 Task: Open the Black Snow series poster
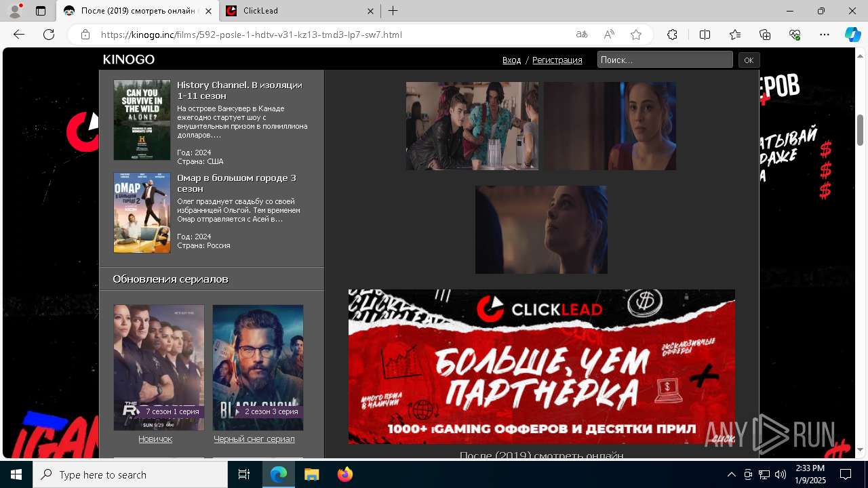point(258,367)
